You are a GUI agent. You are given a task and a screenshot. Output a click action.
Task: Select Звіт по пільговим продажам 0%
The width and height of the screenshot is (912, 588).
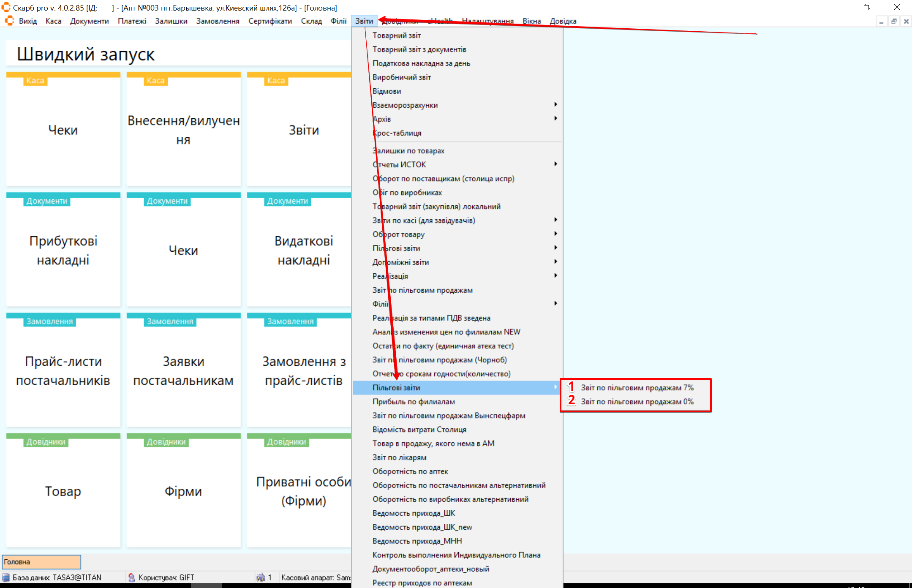[x=637, y=402]
